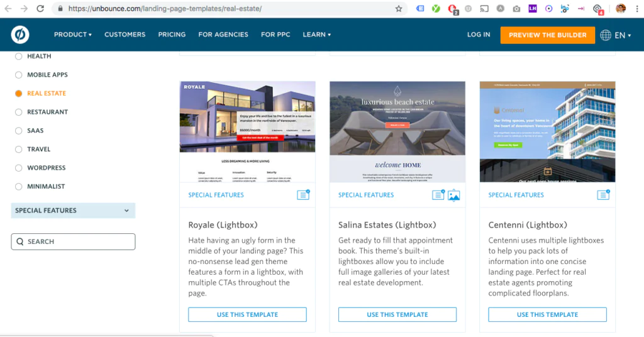Image resolution: width=644 pixels, height=337 pixels.
Task: Open the Centenni template preview thumbnail
Action: tap(547, 132)
